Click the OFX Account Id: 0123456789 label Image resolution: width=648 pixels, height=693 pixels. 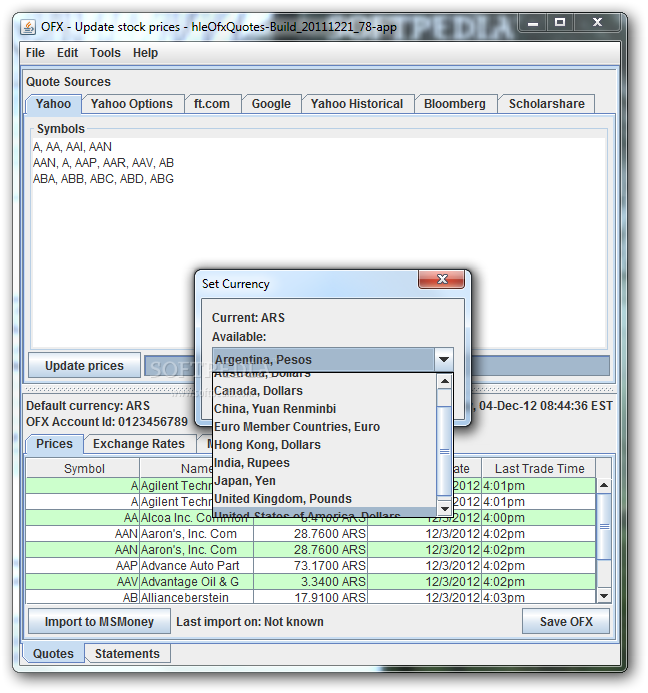point(107,422)
